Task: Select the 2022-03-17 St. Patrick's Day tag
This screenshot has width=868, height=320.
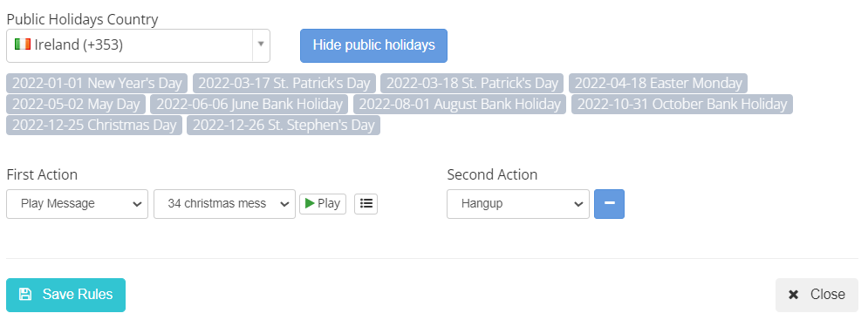Action: [284, 83]
